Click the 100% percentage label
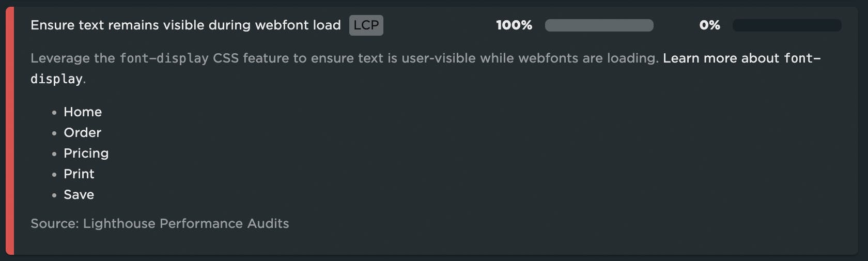This screenshot has width=868, height=261. pos(514,25)
